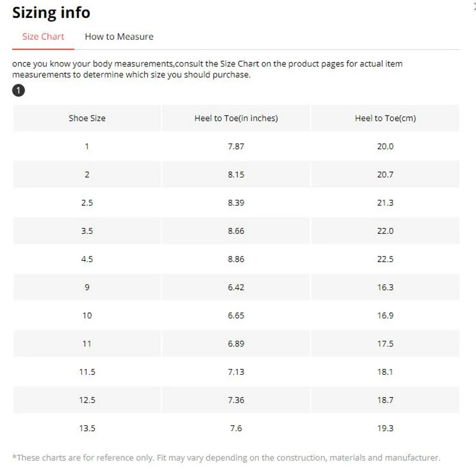Click the 17.5 cm value
The height and width of the screenshot is (476, 476).
385,344
